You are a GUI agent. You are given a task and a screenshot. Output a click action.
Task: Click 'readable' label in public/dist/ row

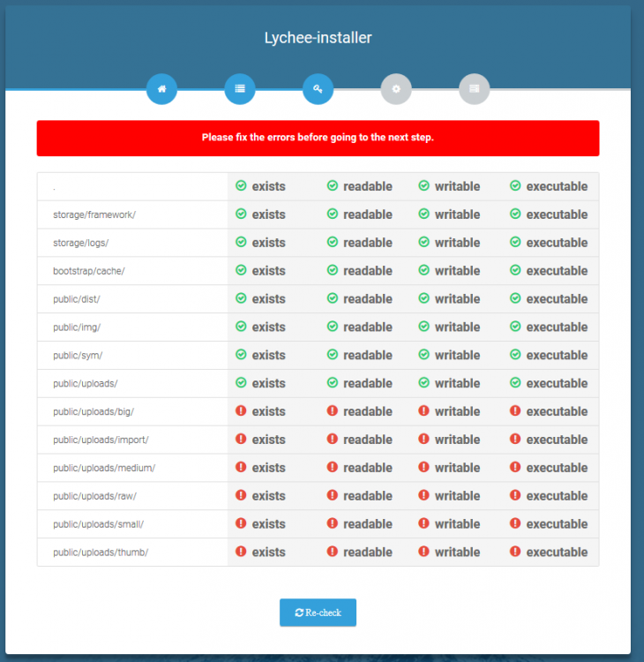click(x=368, y=299)
